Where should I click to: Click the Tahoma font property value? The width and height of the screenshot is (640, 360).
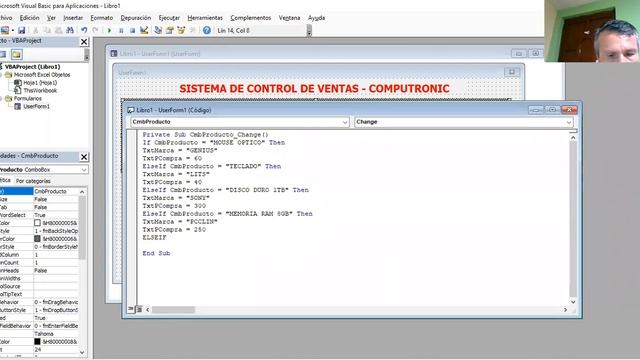tap(56, 334)
